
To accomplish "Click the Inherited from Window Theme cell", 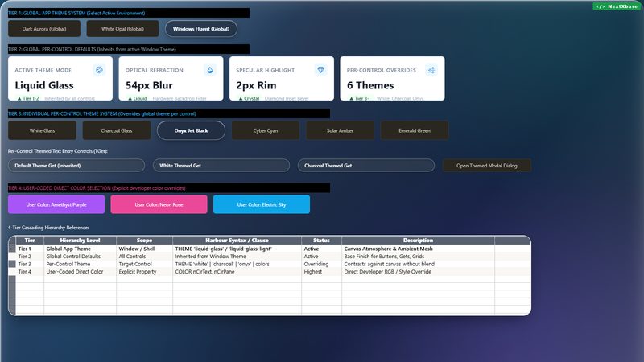I will click(237, 256).
